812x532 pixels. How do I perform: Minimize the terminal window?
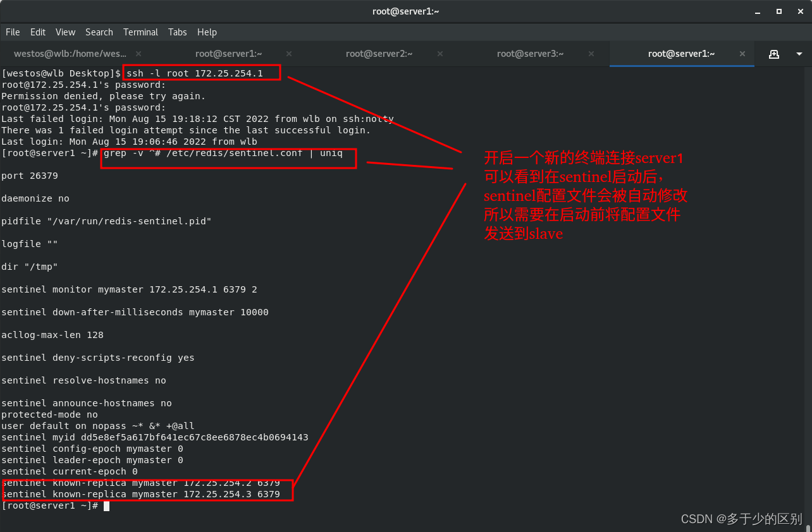pos(758,11)
